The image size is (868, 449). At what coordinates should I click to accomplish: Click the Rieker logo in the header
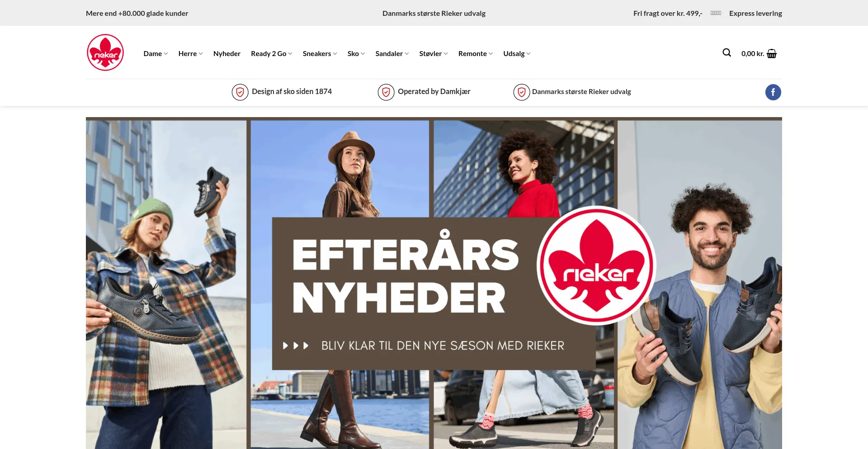point(105,52)
